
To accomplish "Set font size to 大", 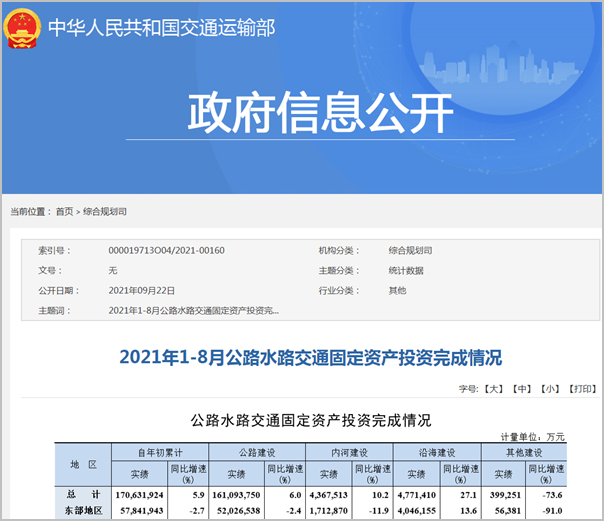I will click(493, 387).
